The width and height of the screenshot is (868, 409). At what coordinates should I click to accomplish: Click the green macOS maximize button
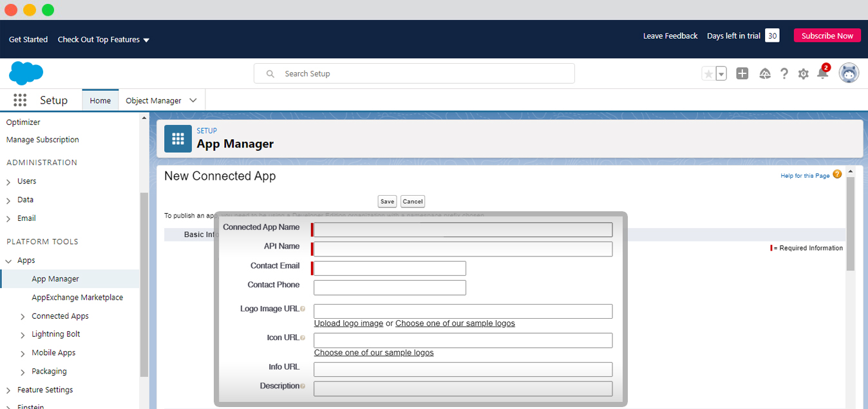point(48,10)
